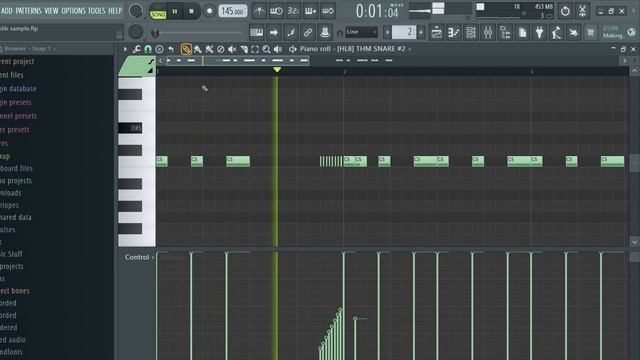The width and height of the screenshot is (640, 360).
Task: Toggle the 3-2-1 countdown before recording
Action: tap(293, 11)
